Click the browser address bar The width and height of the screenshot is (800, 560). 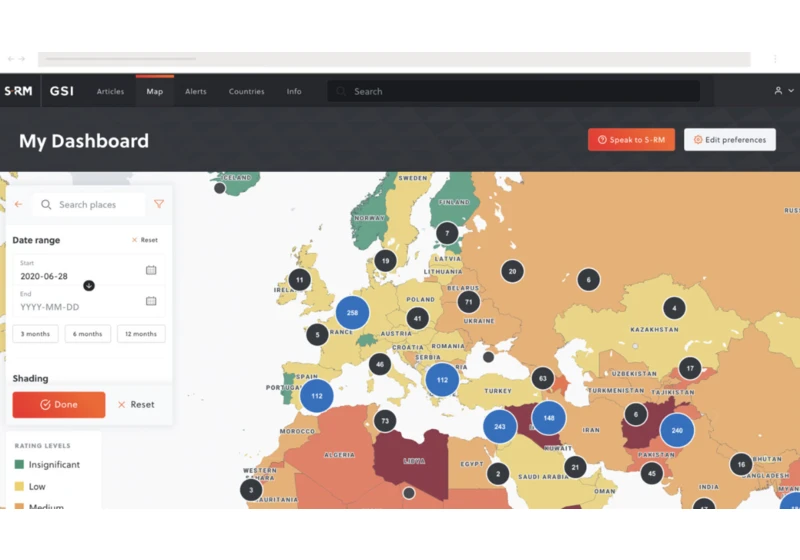tap(394, 59)
